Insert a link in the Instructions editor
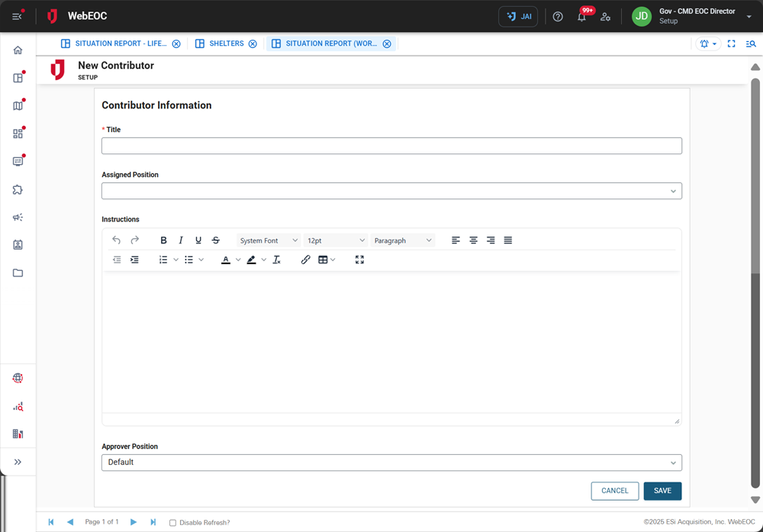The image size is (763, 532). pos(305,260)
